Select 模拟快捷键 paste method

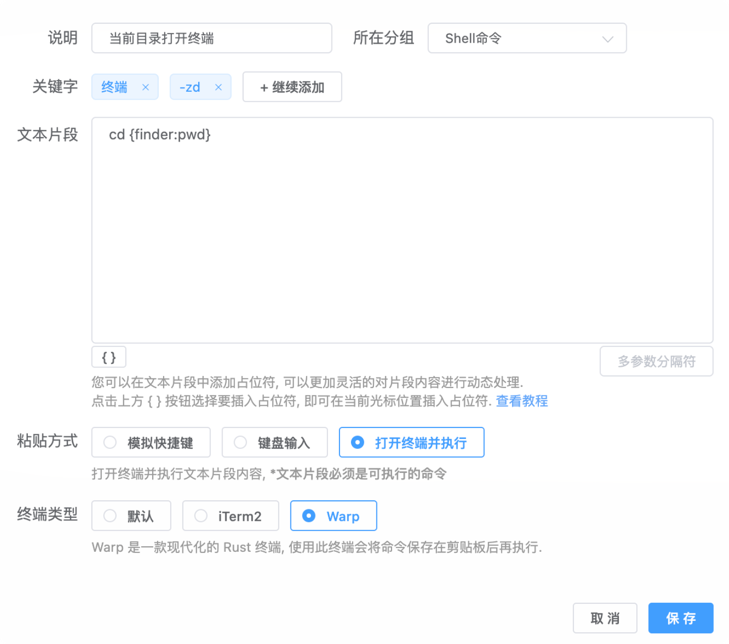152,442
